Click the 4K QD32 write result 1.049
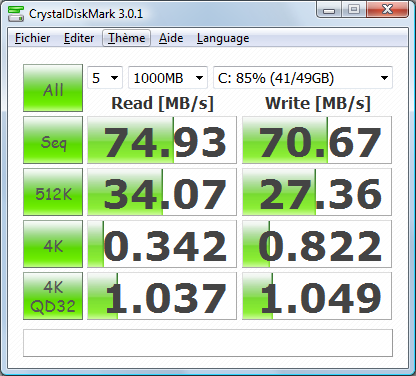The height and width of the screenshot is (376, 416). click(317, 296)
